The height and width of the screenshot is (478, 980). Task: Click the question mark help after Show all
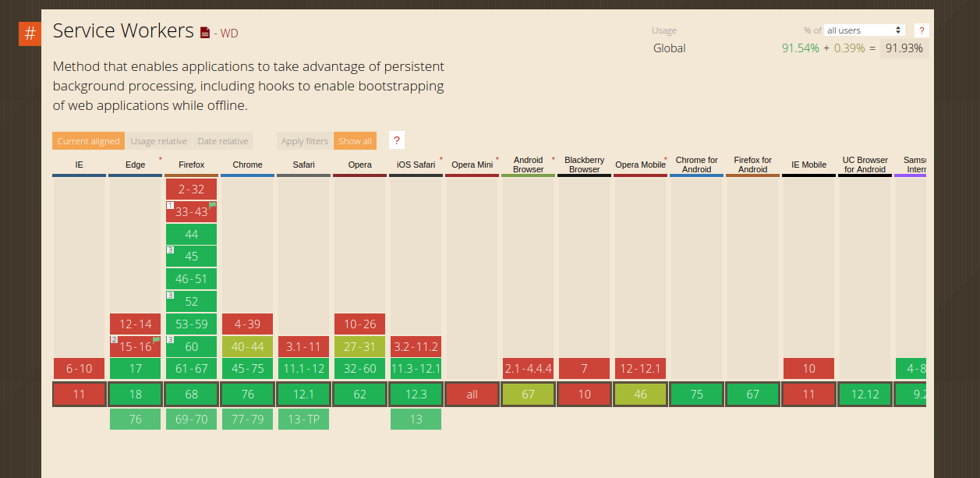(x=396, y=140)
